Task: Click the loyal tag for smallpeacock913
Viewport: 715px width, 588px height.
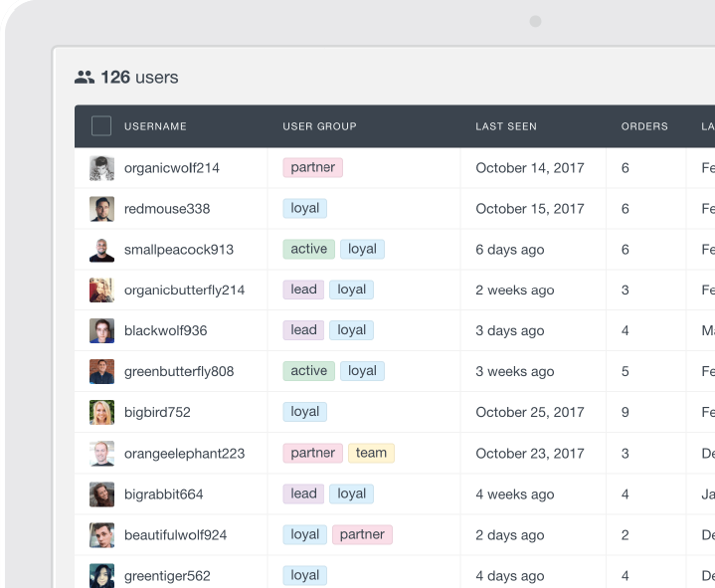Action: tap(363, 249)
